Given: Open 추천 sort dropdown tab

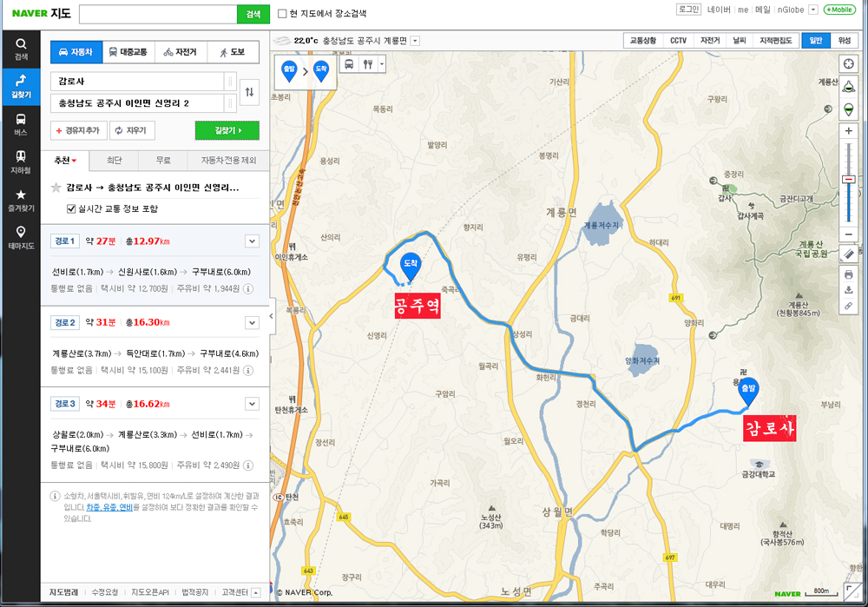Looking at the screenshot, I should tap(65, 161).
